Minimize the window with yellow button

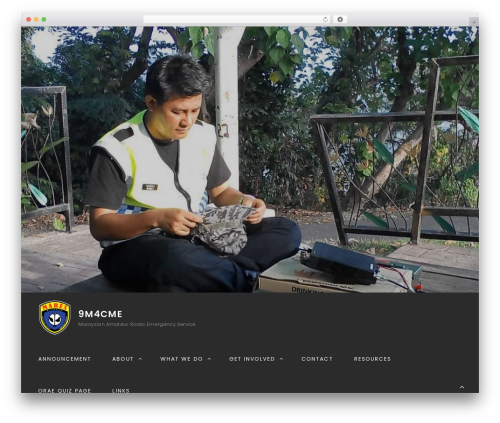click(x=36, y=19)
